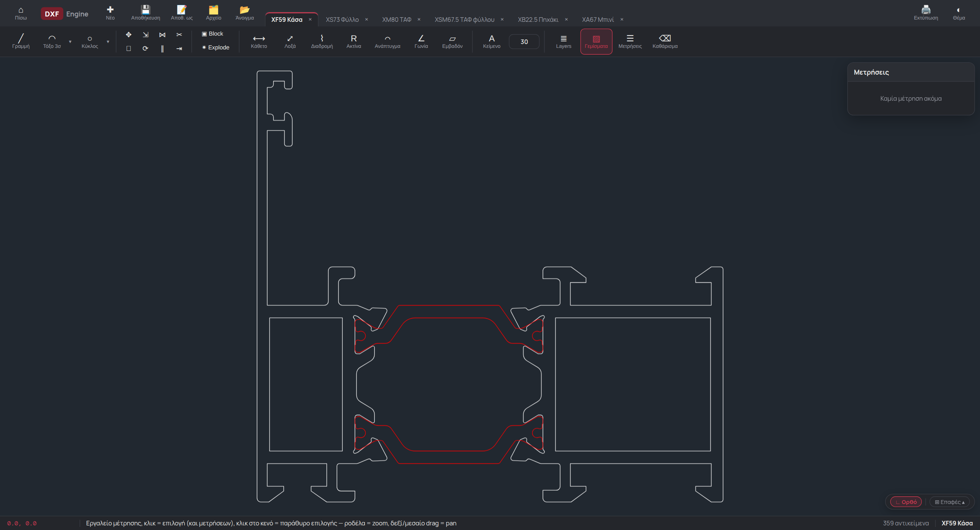Toggle the Θέμα theme switch

pos(959,13)
